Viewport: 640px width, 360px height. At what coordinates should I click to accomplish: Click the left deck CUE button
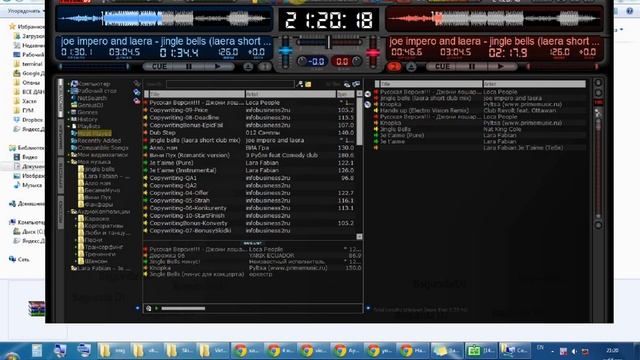pos(160,67)
